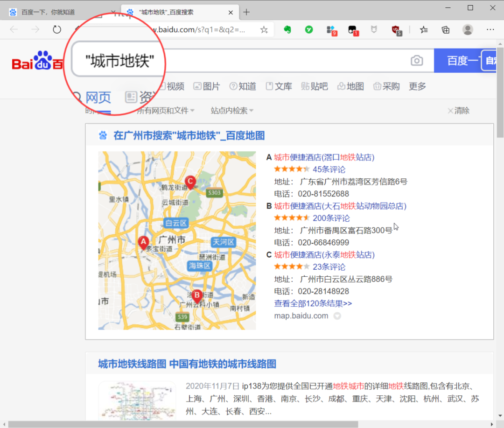
Task: Close the "城市地铁"_百度搜索 tab
Action: pos(231,13)
